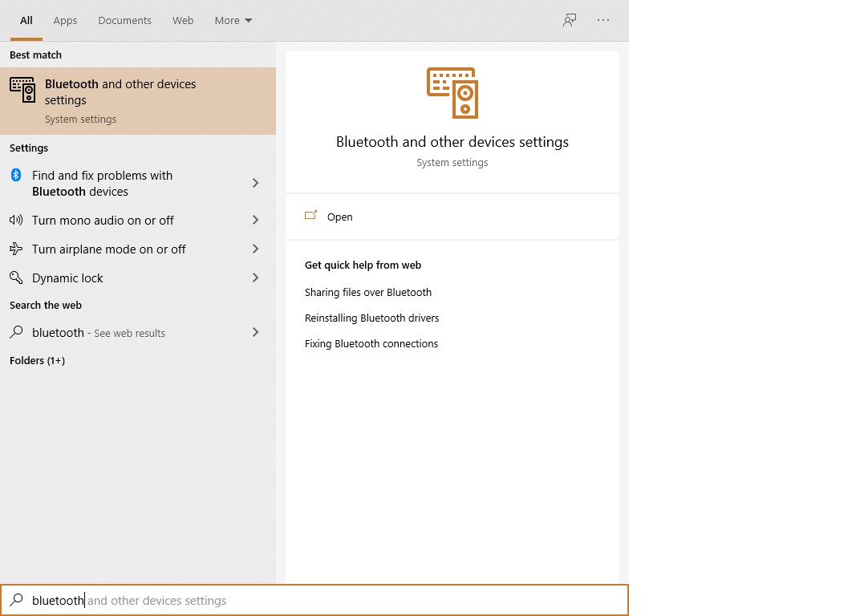Open Sharing files over Bluetooth help link
This screenshot has width=860, height=616.
point(368,293)
